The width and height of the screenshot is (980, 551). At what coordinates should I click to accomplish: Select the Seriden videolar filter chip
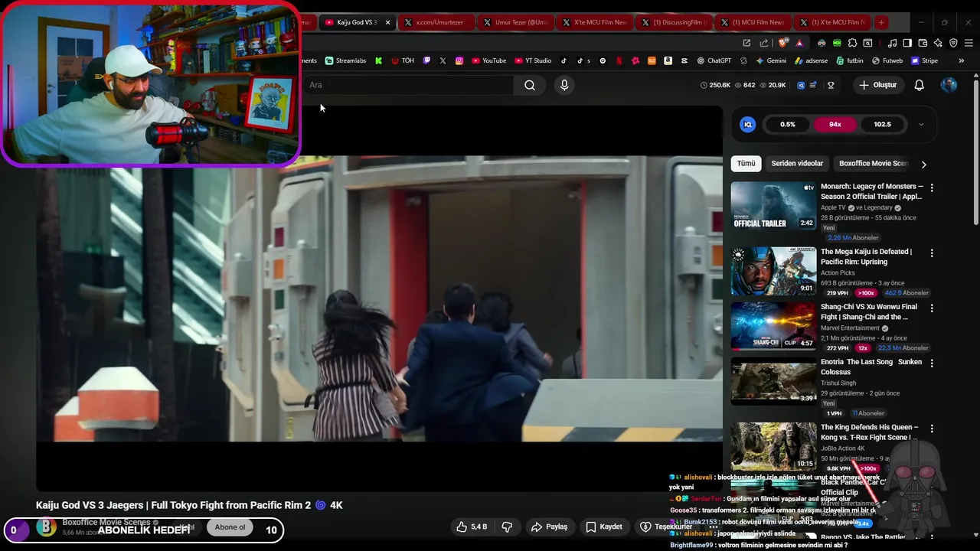[797, 164]
